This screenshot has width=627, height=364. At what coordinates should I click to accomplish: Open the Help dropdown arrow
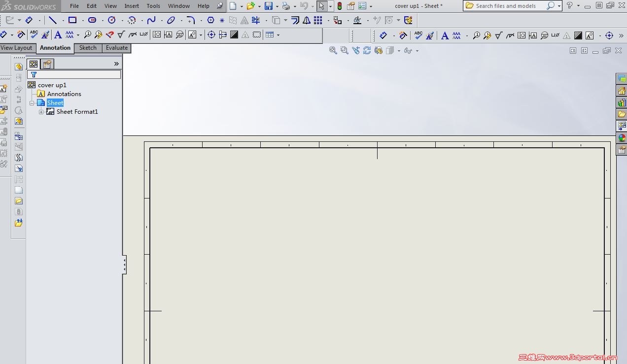click(x=578, y=6)
